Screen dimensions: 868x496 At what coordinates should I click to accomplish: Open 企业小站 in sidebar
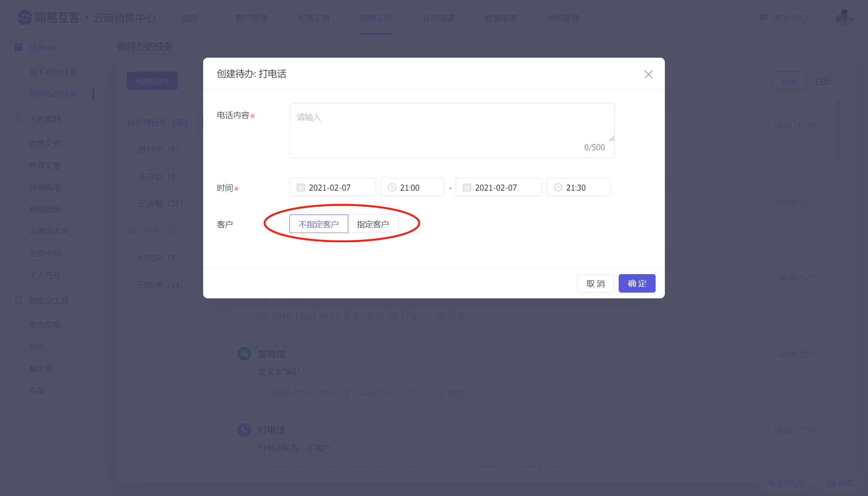point(45,253)
